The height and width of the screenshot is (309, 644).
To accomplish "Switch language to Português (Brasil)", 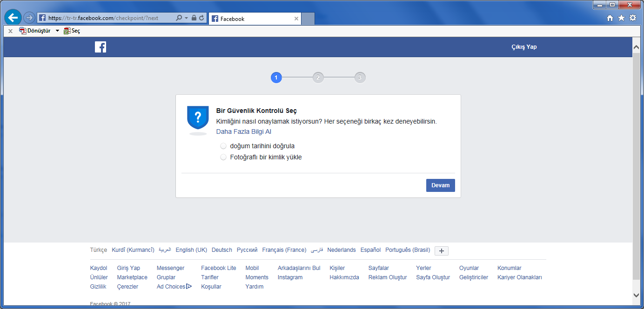I will 408,250.
